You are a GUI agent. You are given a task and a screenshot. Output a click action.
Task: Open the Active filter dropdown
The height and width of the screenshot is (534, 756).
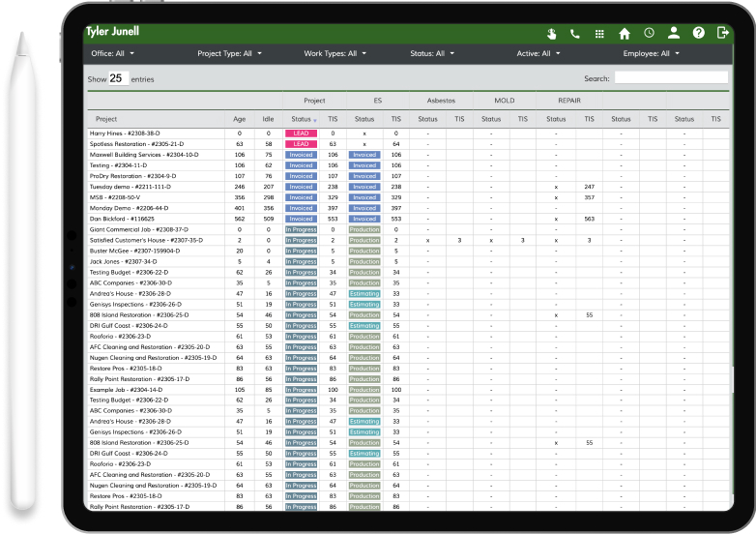pos(538,53)
